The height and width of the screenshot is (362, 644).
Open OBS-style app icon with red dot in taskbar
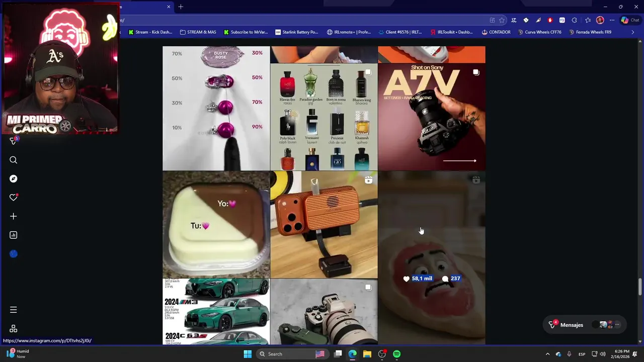[382, 354]
